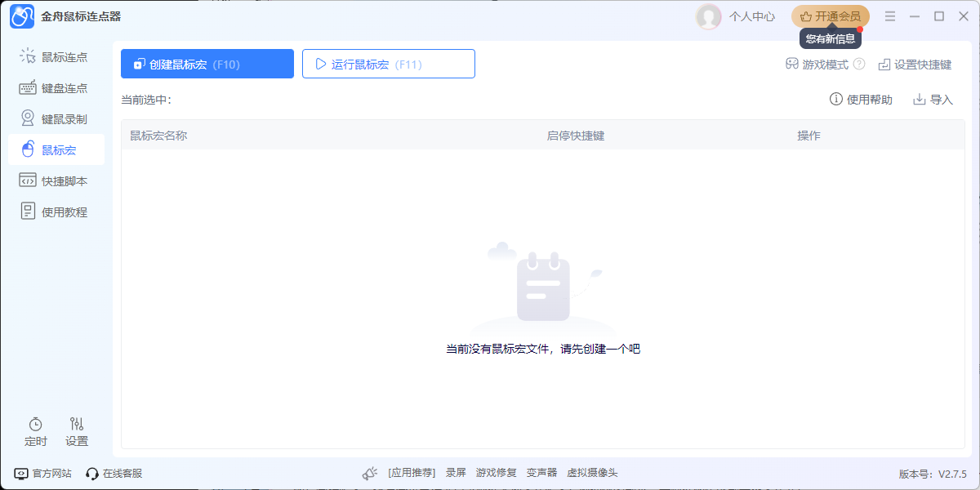Click 运行鼠标宏 to run a macro
This screenshot has height=490, width=980.
point(388,63)
